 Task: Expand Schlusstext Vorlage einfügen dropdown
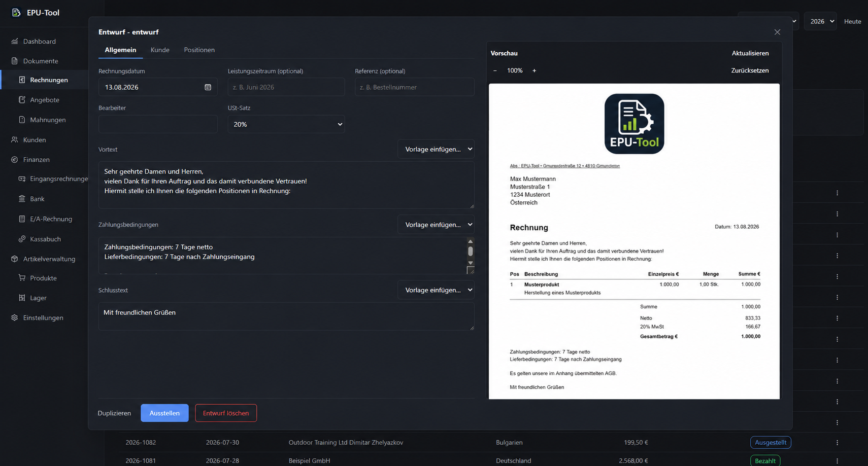[436, 290]
